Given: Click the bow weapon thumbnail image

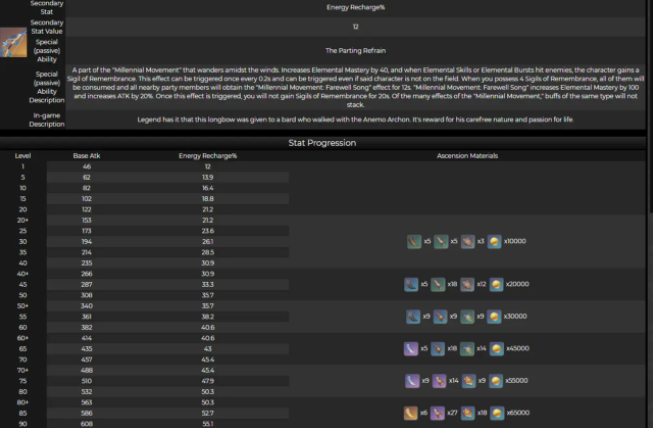Looking at the screenshot, I should point(13,42).
